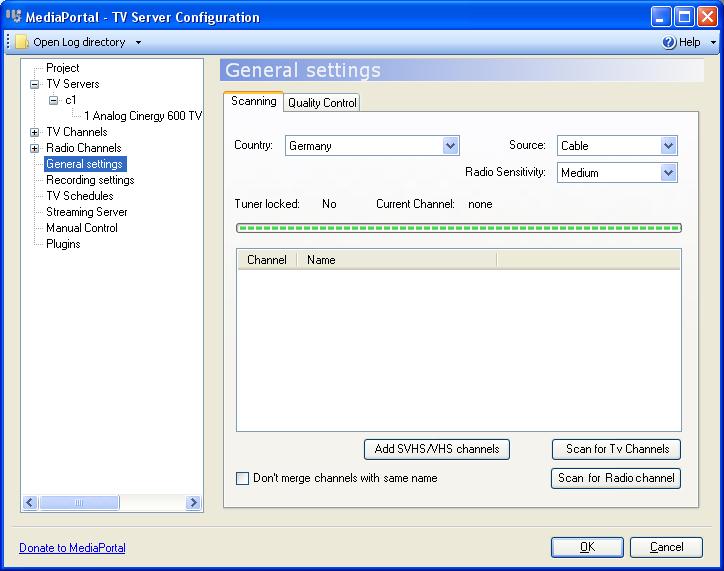
Task: Click the green scanning progress bar
Action: [x=459, y=228]
